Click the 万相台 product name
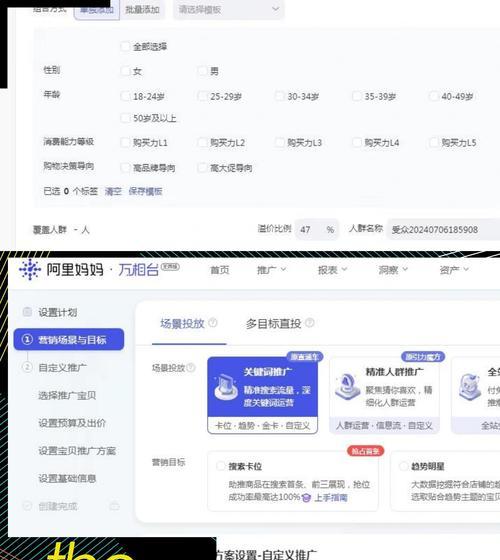The height and width of the screenshot is (560, 500). tap(139, 270)
